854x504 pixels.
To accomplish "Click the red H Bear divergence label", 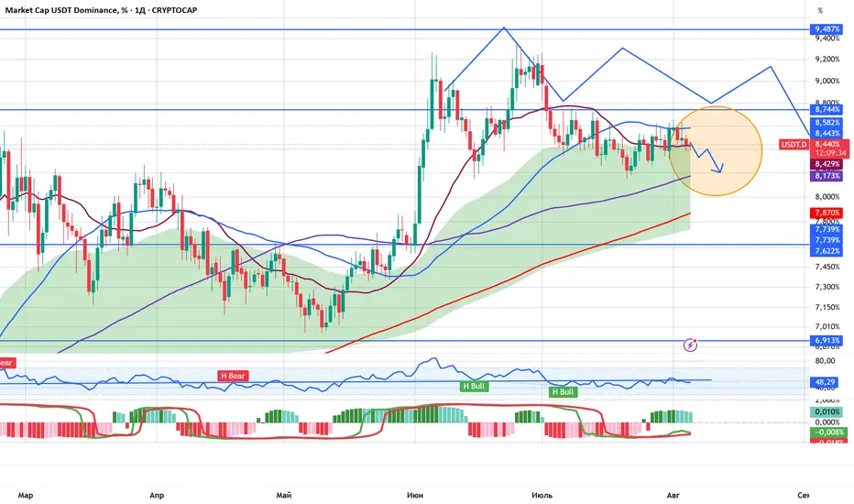I will pyautogui.click(x=233, y=376).
